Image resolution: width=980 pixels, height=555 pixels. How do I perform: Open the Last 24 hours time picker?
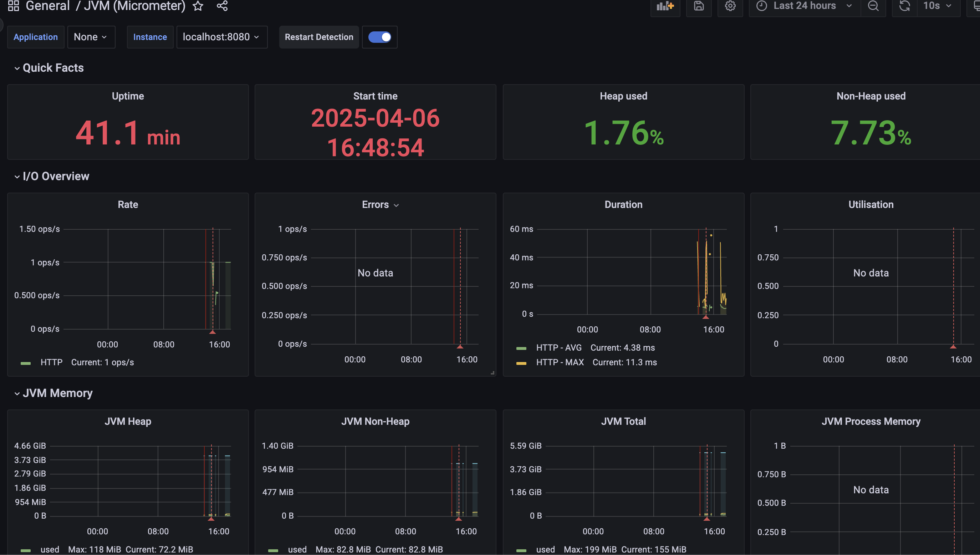pos(804,6)
